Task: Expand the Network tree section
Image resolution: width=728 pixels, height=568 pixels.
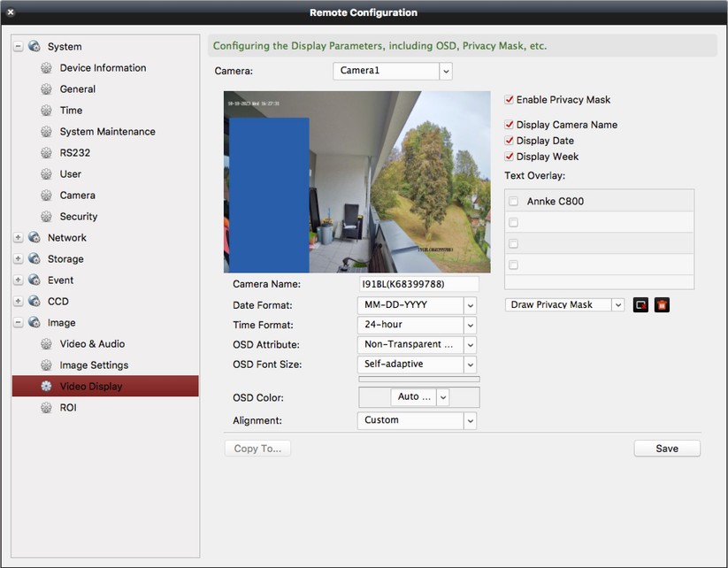Action: 19,237
